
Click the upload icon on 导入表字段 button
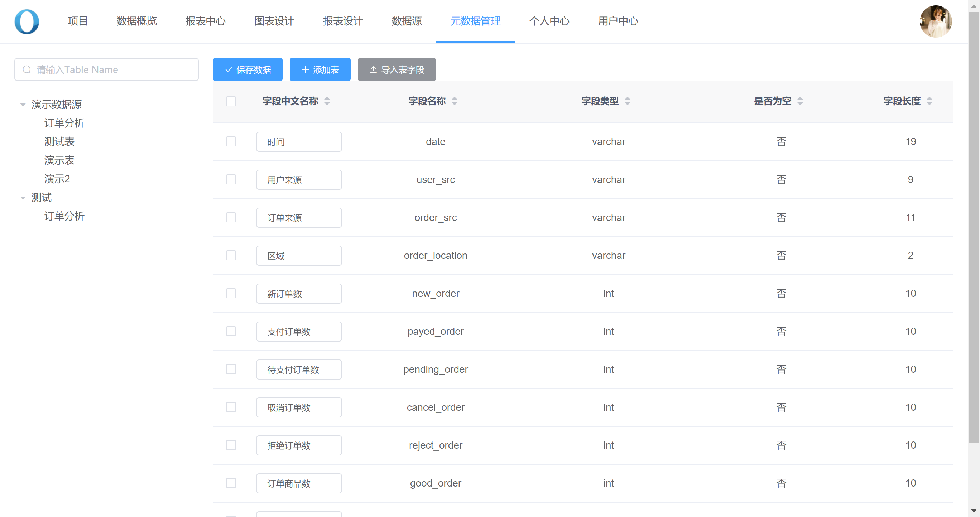[x=373, y=69]
